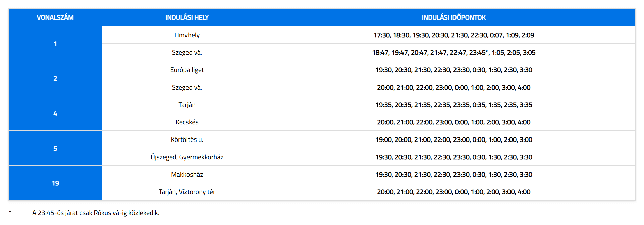Click the Újszeged, Gyermekkórház cell

tap(187, 157)
